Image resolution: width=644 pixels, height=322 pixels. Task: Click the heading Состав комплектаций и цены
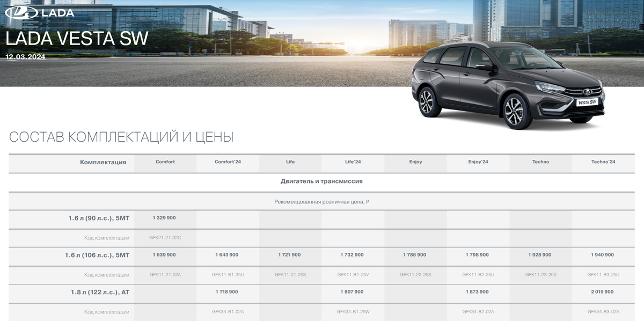point(121,137)
